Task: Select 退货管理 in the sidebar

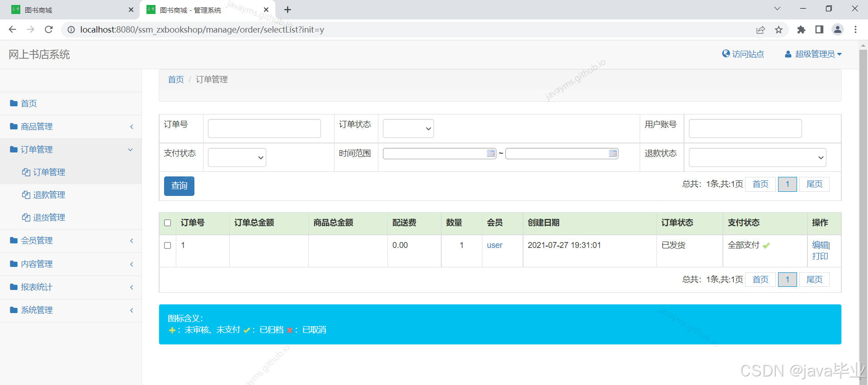Action: point(49,218)
